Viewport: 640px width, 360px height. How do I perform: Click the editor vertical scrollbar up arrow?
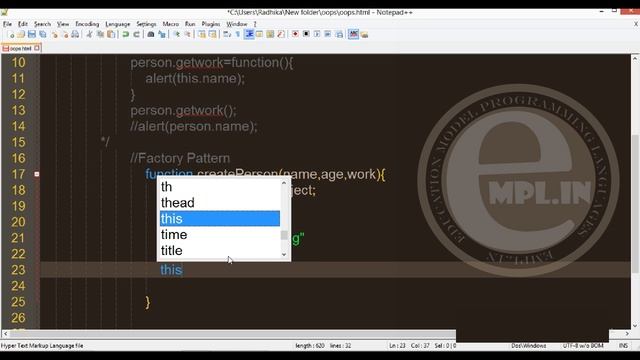click(x=635, y=58)
